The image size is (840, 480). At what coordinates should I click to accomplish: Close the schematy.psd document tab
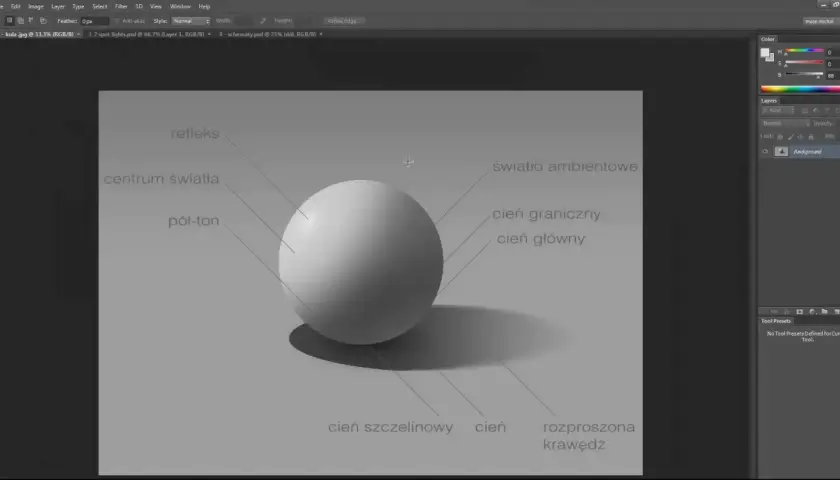tap(321, 34)
